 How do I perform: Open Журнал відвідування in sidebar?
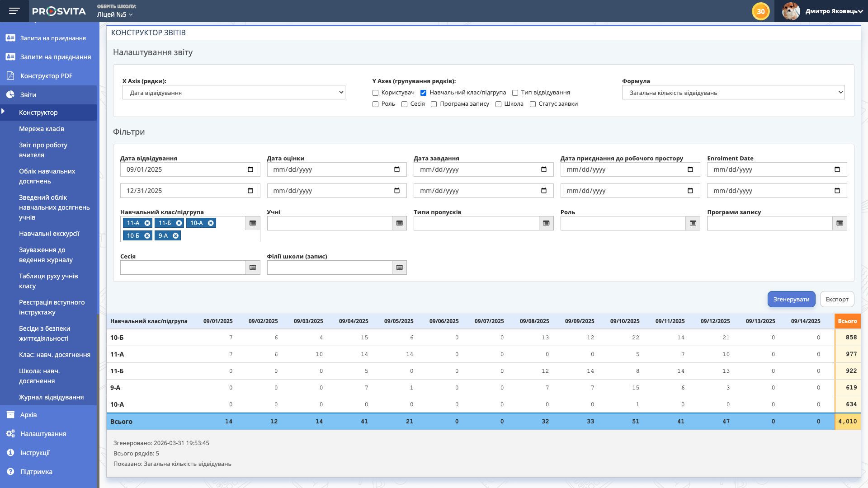click(51, 397)
